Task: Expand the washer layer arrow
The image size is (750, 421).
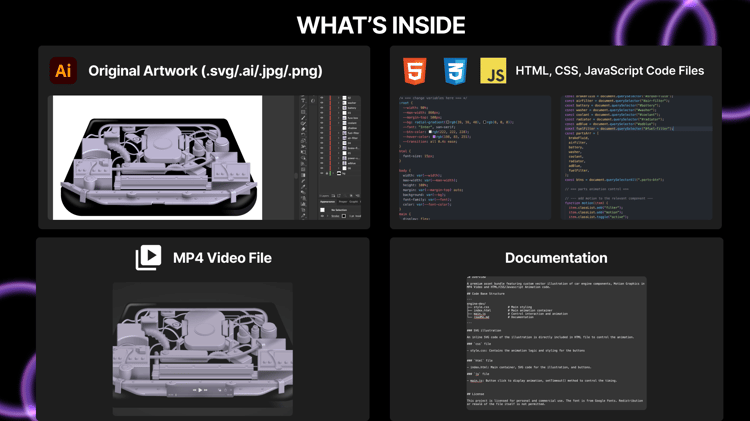Action: (x=339, y=103)
